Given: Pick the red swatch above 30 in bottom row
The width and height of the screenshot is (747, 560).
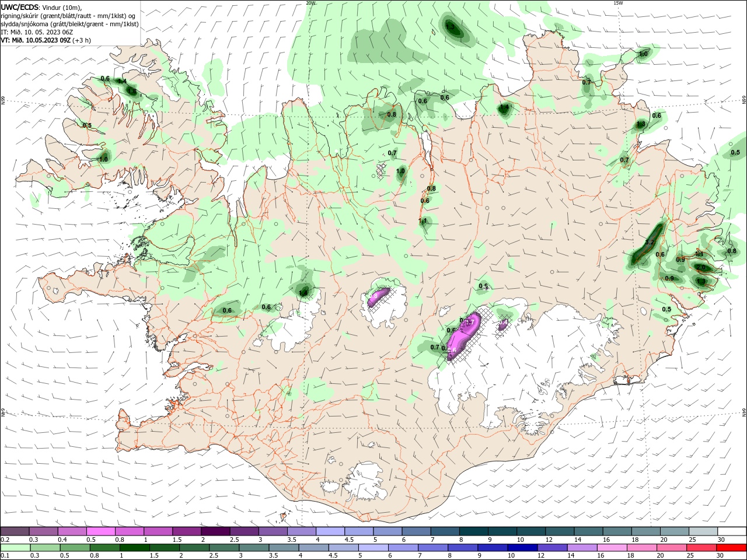Looking at the screenshot, I should click(x=732, y=548).
